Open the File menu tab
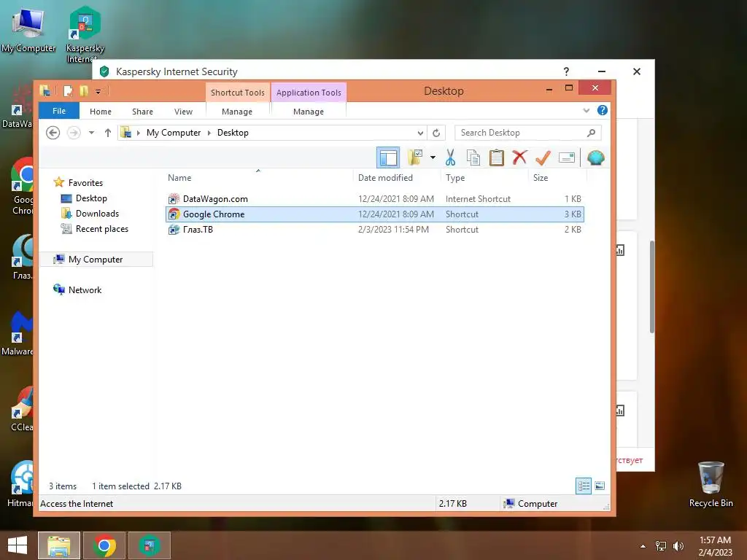The height and width of the screenshot is (560, 747). point(59,111)
